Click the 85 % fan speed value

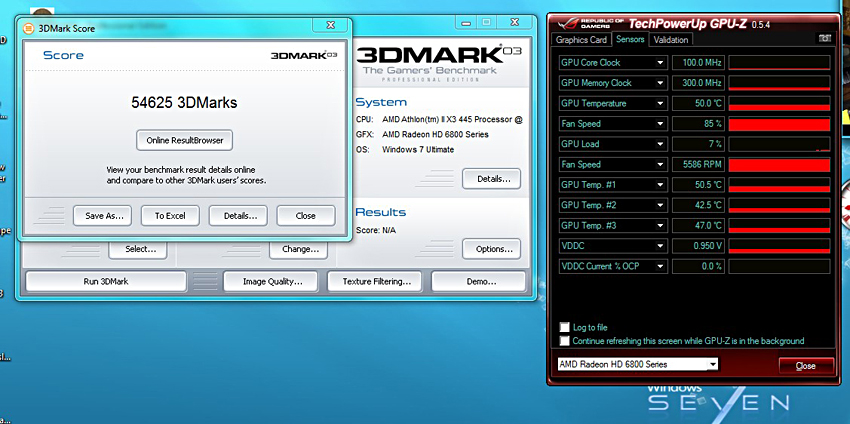698,124
